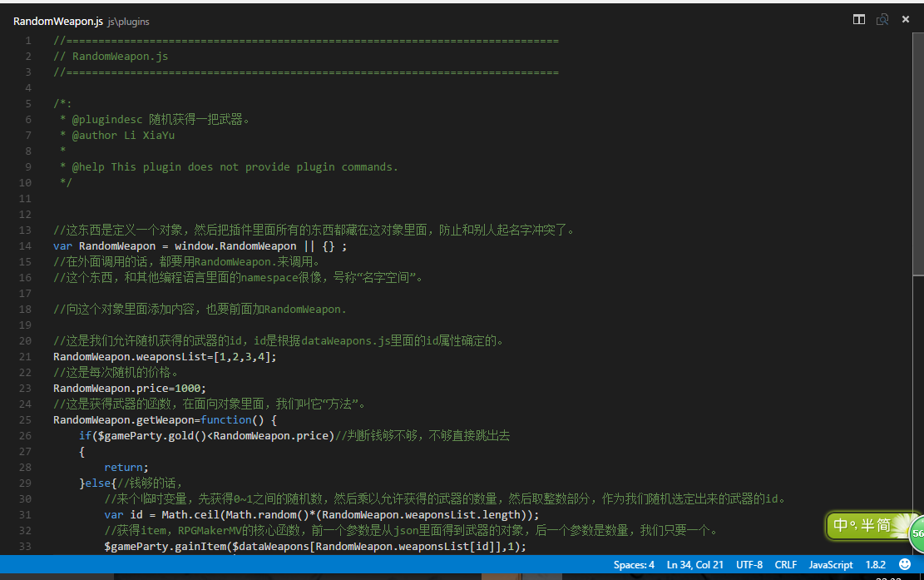Click the '}else{' statement on line 29
Screen dimensions: 924x580
98,483
